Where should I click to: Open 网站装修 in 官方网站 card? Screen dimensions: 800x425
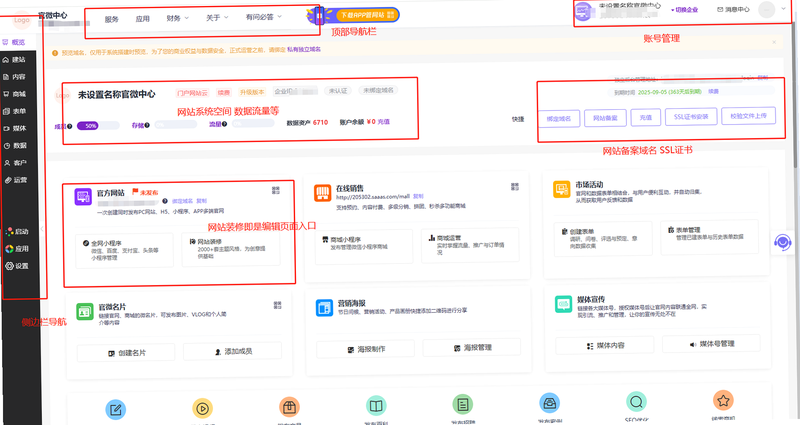pos(231,249)
